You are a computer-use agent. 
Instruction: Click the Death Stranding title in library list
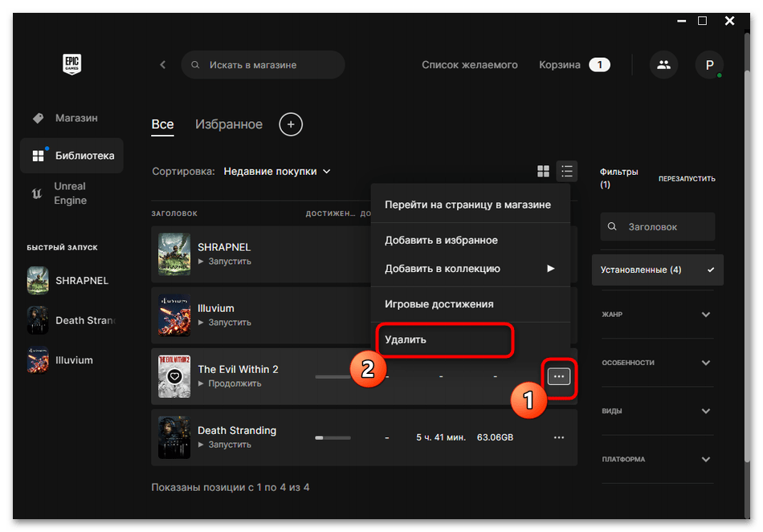click(237, 431)
